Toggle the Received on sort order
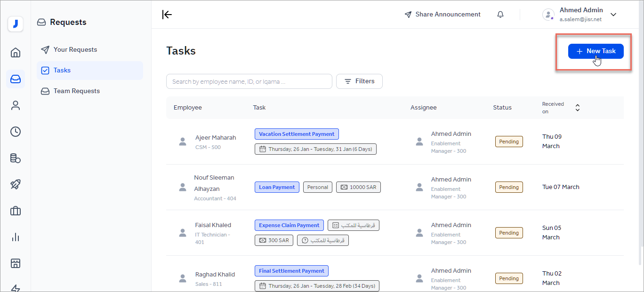 click(577, 107)
